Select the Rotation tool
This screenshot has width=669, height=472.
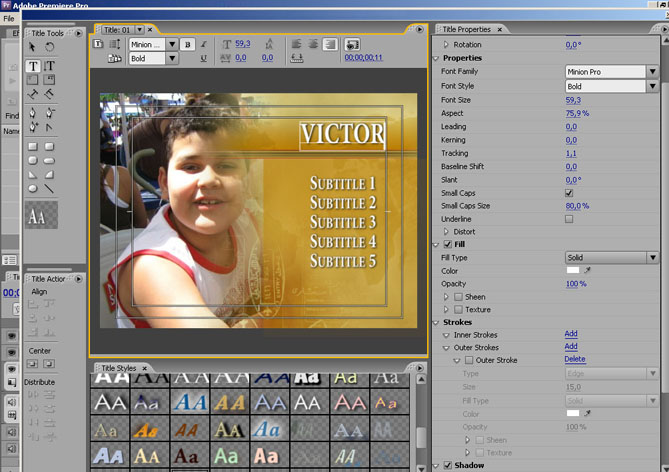click(x=49, y=47)
